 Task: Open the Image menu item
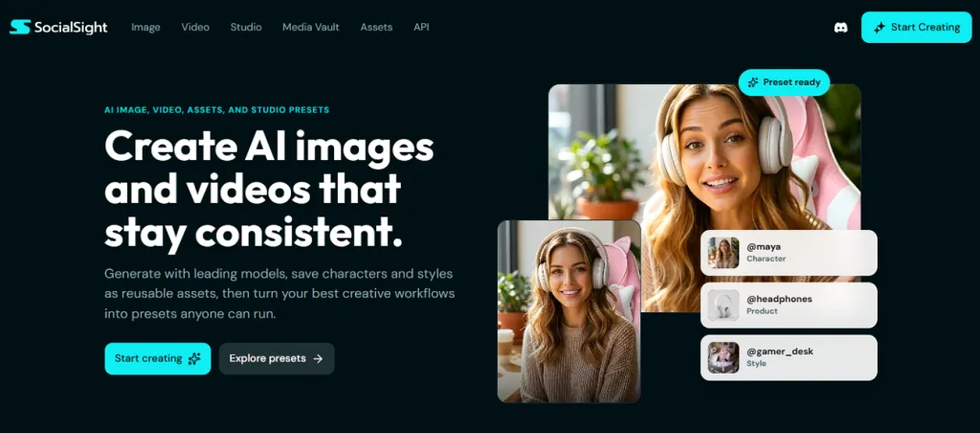[145, 27]
